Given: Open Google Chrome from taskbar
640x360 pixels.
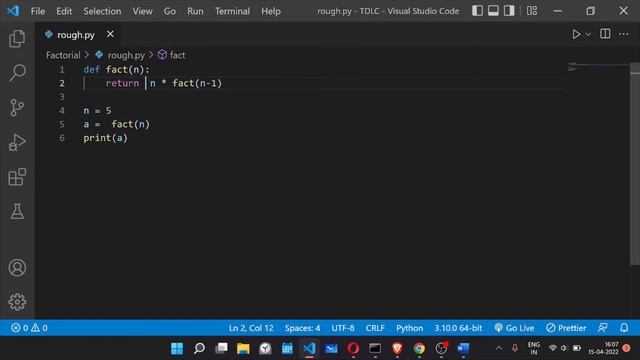Looking at the screenshot, I should pos(419,349).
